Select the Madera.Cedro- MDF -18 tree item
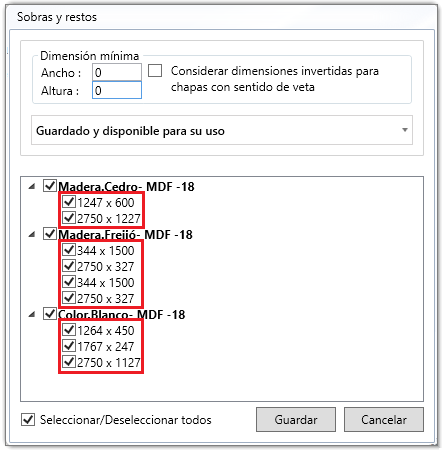The height and width of the screenshot is (451, 444). point(126,186)
